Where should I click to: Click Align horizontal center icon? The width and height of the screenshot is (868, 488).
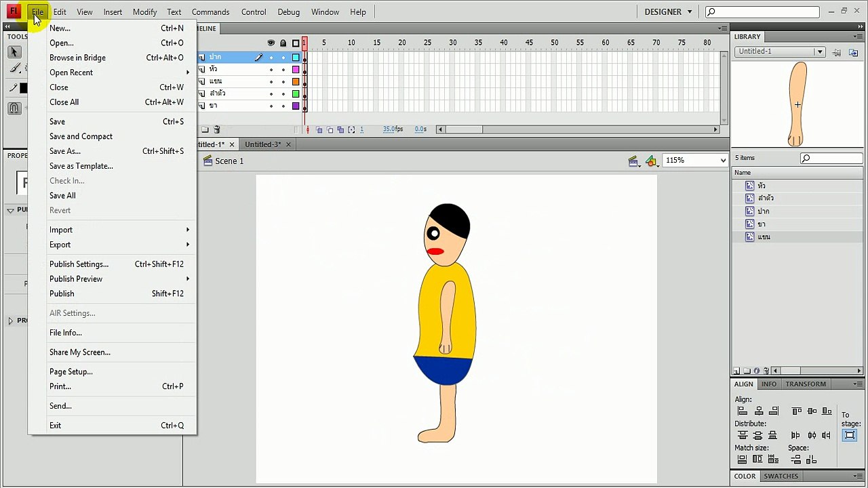coord(759,411)
